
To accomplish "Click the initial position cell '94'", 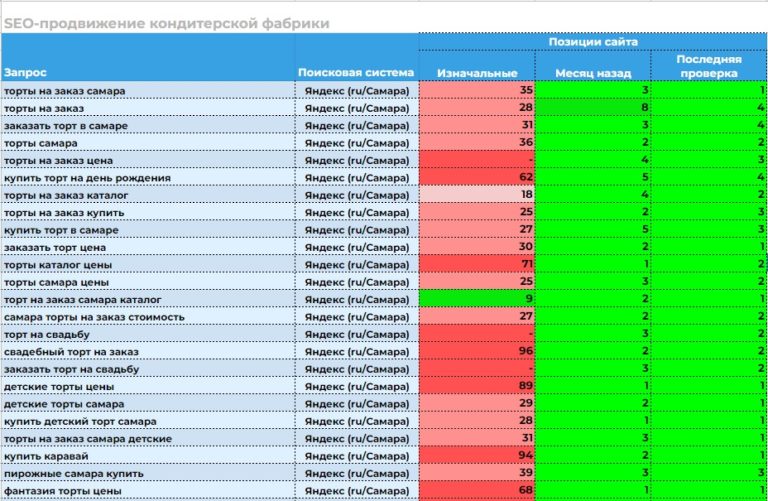I will pyautogui.click(x=477, y=455).
